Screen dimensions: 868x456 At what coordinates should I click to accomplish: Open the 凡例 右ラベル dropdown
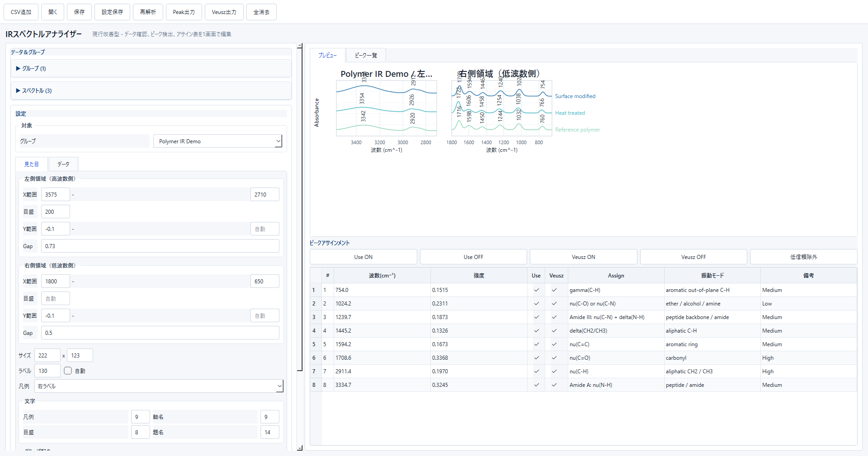[159, 386]
